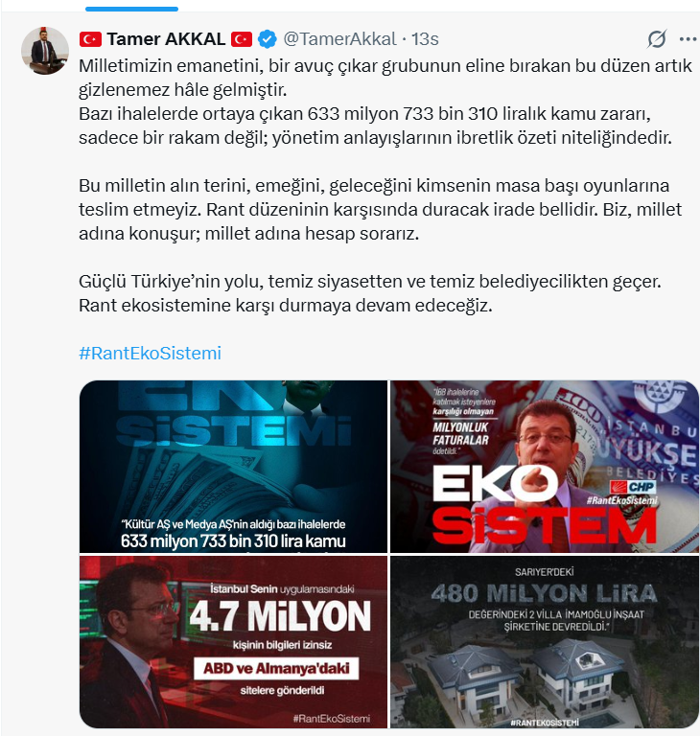The height and width of the screenshot is (736, 700).
Task: Open the 633 milyon kamu zararı image
Action: tap(233, 467)
